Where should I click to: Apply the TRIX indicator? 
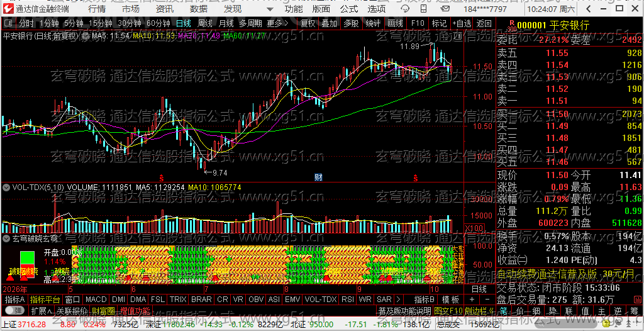click(x=178, y=300)
